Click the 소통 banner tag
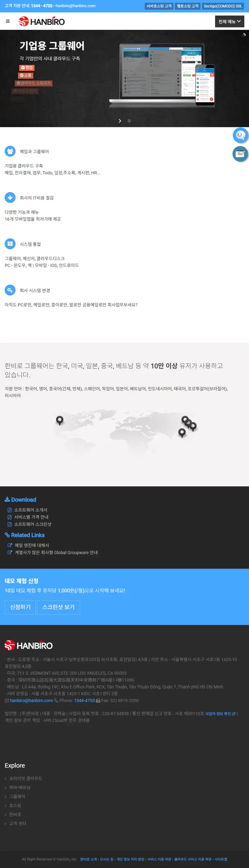 pyautogui.click(x=26, y=76)
